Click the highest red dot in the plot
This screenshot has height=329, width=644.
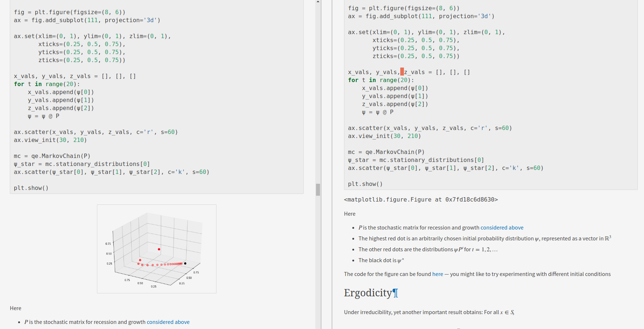(x=159, y=249)
